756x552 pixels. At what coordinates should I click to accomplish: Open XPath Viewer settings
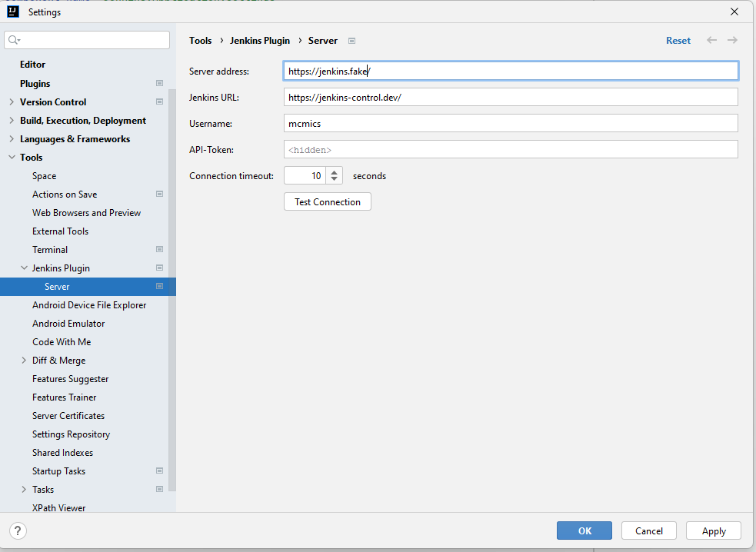click(58, 507)
